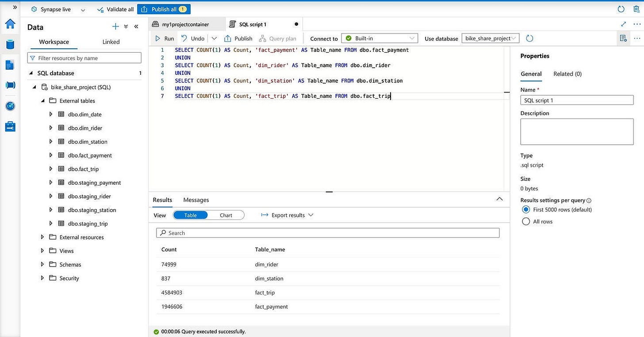Click the Publish all button
Screen dimensions: 644x337
164,9
